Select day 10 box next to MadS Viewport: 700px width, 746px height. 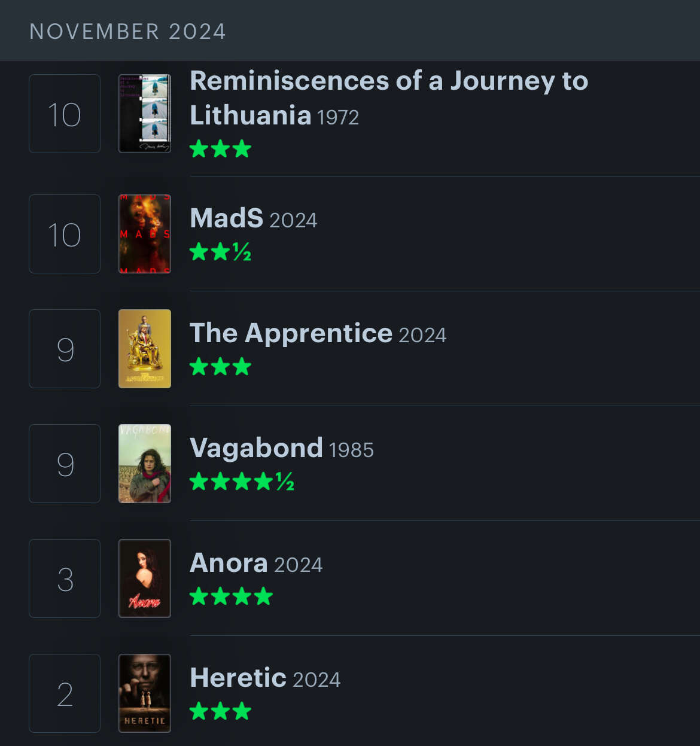[65, 234]
